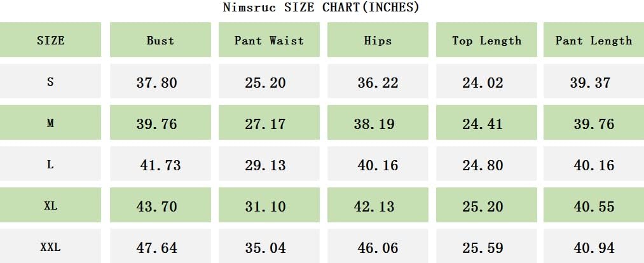The width and height of the screenshot is (644, 263).
Task: Select the XXL size row label
Action: click(x=50, y=248)
